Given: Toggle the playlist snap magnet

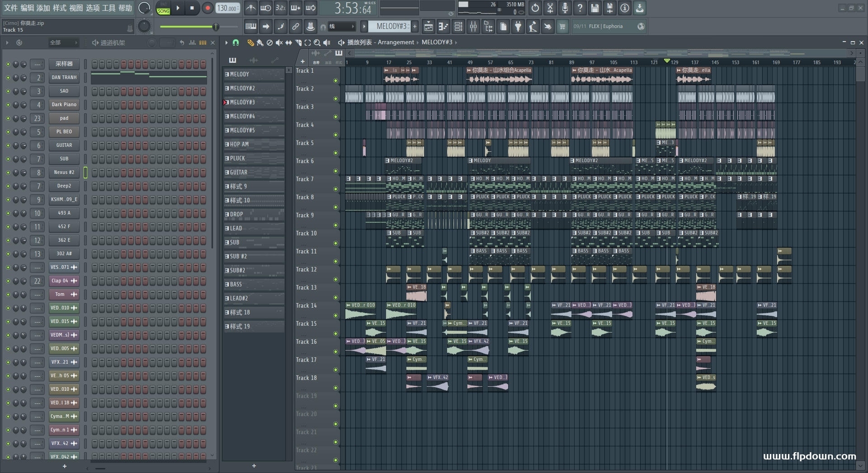Looking at the screenshot, I should coord(236,42).
